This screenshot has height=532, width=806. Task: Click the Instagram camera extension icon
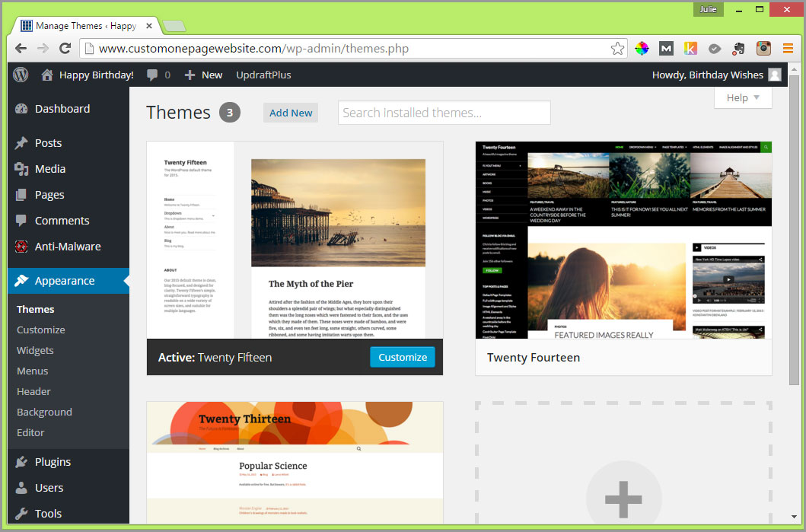[764, 48]
